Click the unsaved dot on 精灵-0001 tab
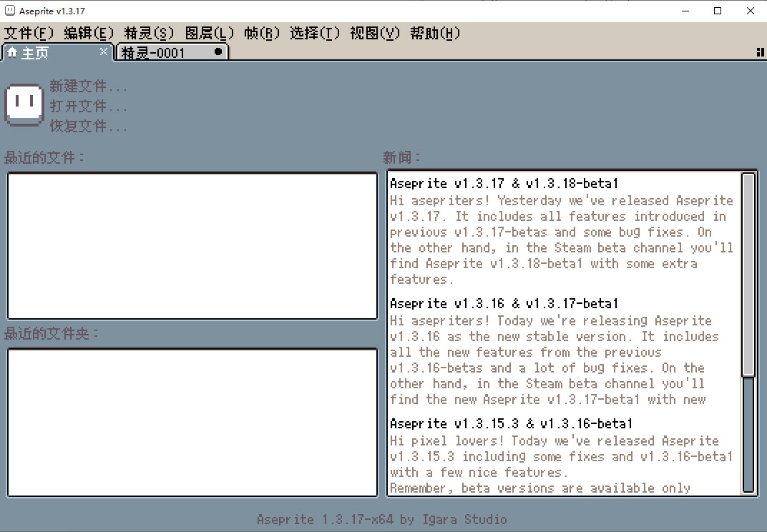Screen dimensions: 767x532 (x=218, y=51)
